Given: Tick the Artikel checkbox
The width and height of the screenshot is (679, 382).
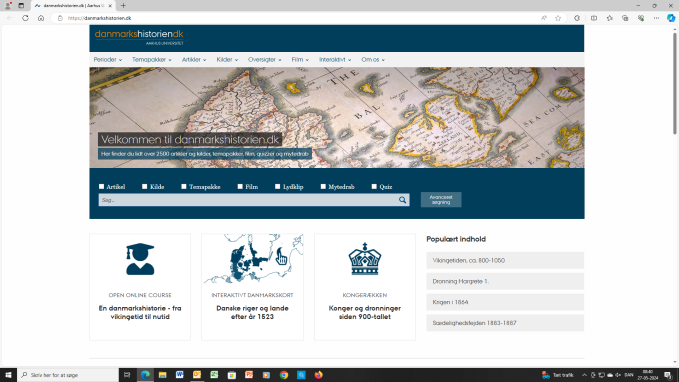Looking at the screenshot, I should [x=101, y=187].
